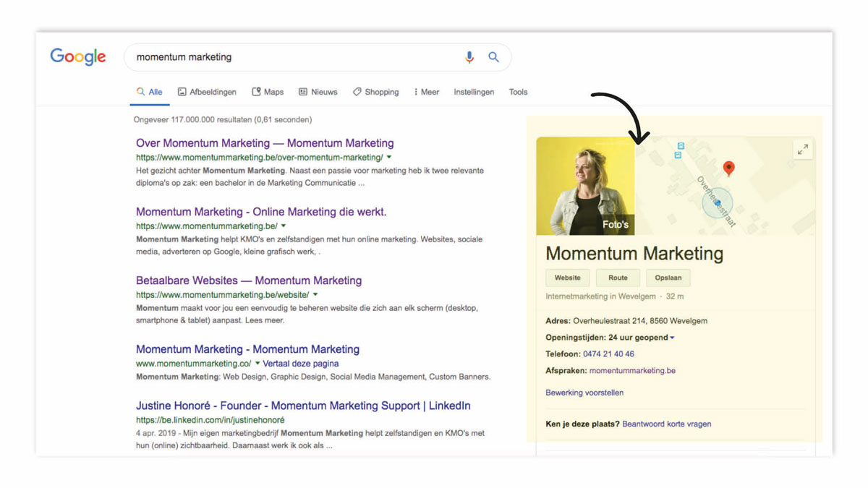
Task: Open the Foto's business photo thumbnail
Action: 585,186
